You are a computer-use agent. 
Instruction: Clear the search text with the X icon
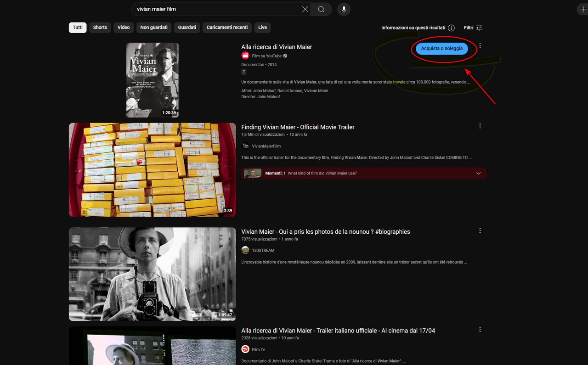305,9
